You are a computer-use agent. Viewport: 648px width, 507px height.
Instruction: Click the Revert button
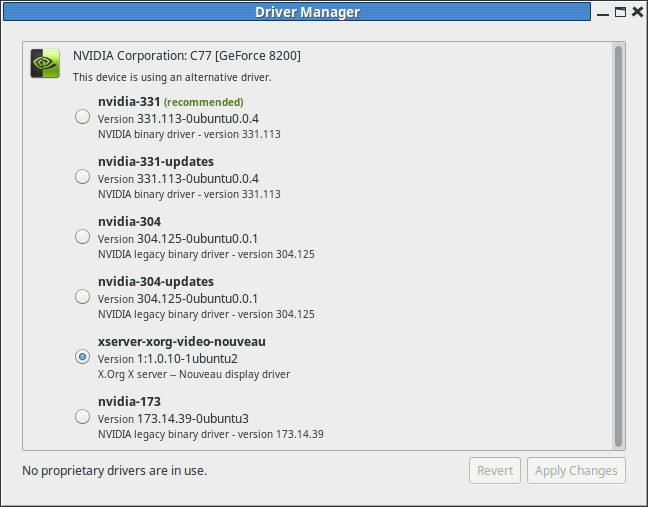[x=495, y=470]
